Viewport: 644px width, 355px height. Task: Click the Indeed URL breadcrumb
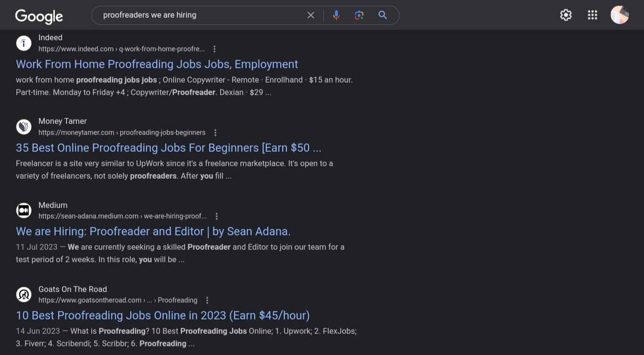pyautogui.click(x=122, y=49)
